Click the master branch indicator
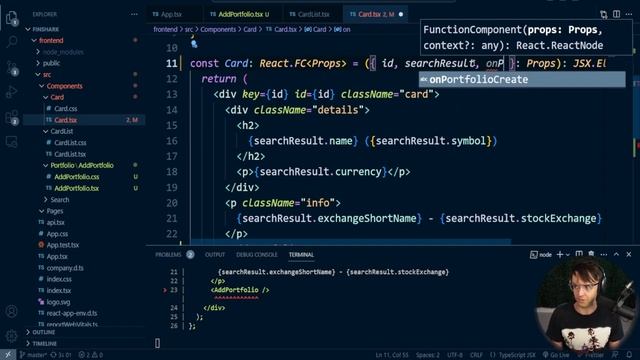This screenshot has height=360, width=640. tap(34, 355)
